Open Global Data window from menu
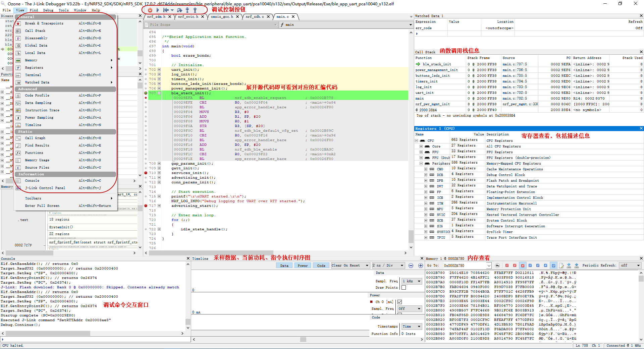The image size is (644, 349). point(65,46)
